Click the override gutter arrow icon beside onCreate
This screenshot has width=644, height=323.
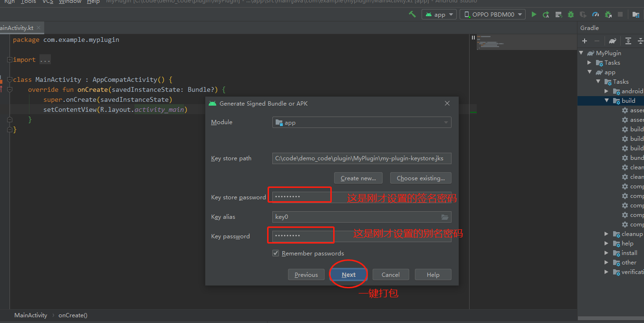1,89
